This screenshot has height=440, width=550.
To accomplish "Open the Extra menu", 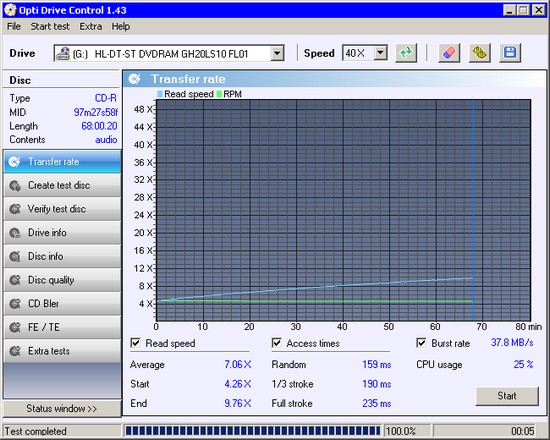I will point(90,27).
